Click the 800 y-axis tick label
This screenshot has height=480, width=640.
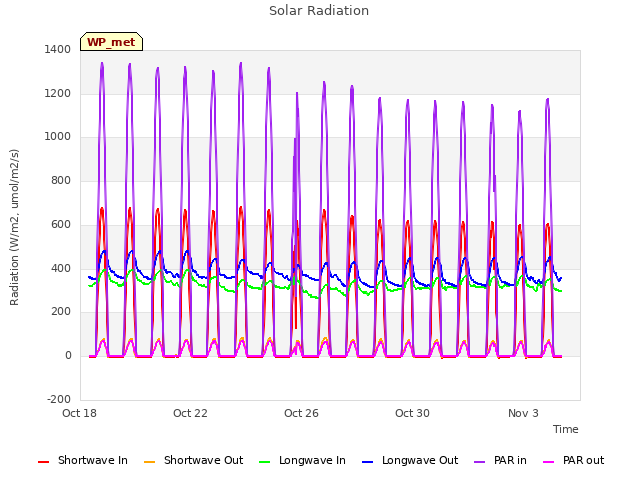tap(61, 180)
